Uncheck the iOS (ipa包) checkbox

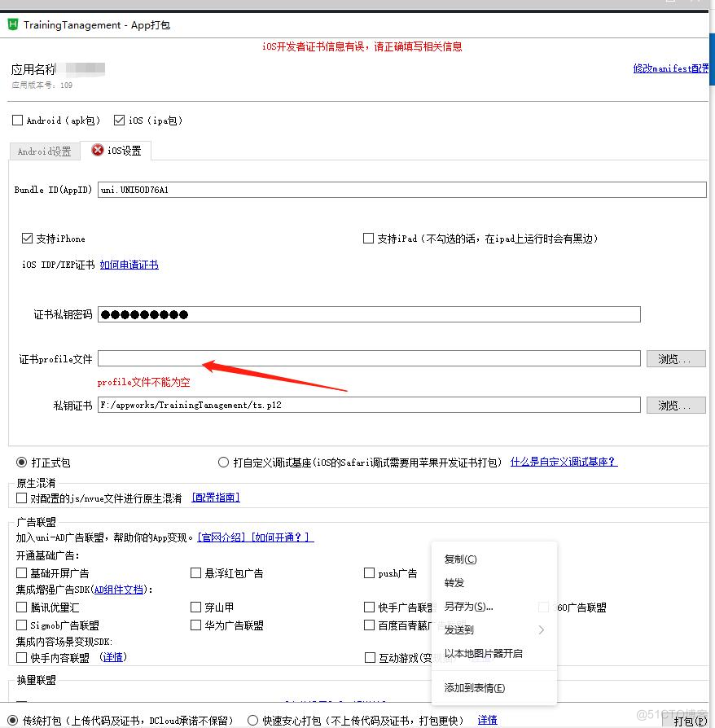click(x=120, y=121)
